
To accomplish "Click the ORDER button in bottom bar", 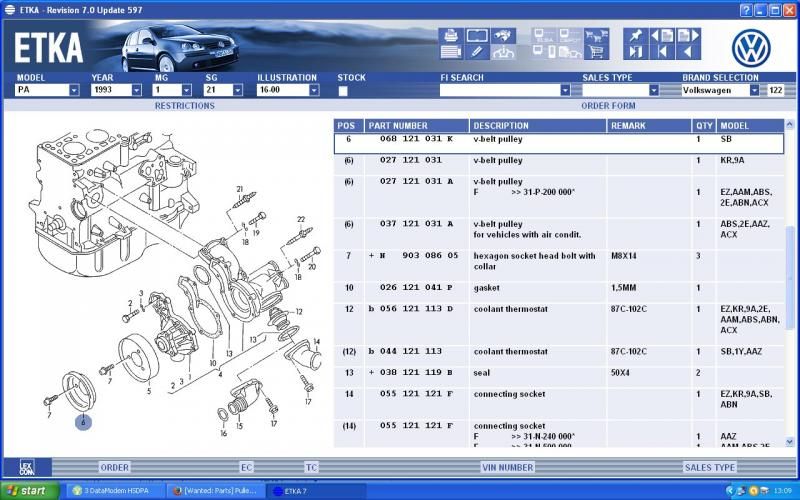I will [x=114, y=467].
